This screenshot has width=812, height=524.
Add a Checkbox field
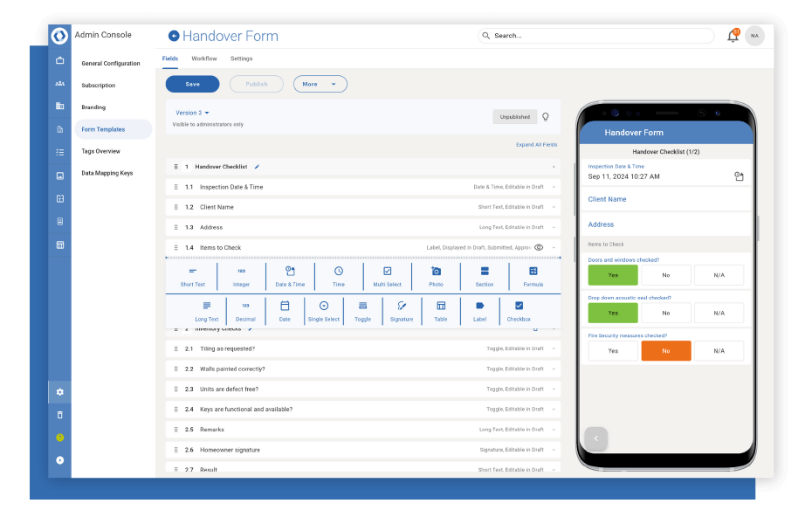pos(518,311)
